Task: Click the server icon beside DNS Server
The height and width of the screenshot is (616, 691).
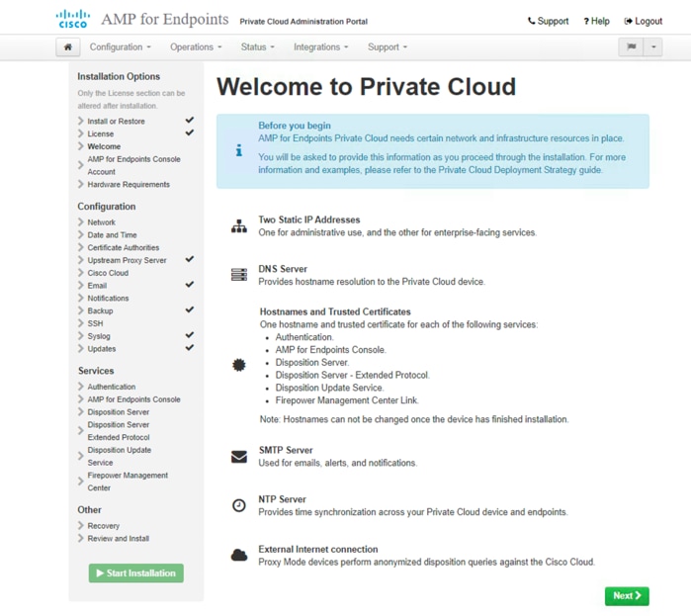Action: click(239, 275)
